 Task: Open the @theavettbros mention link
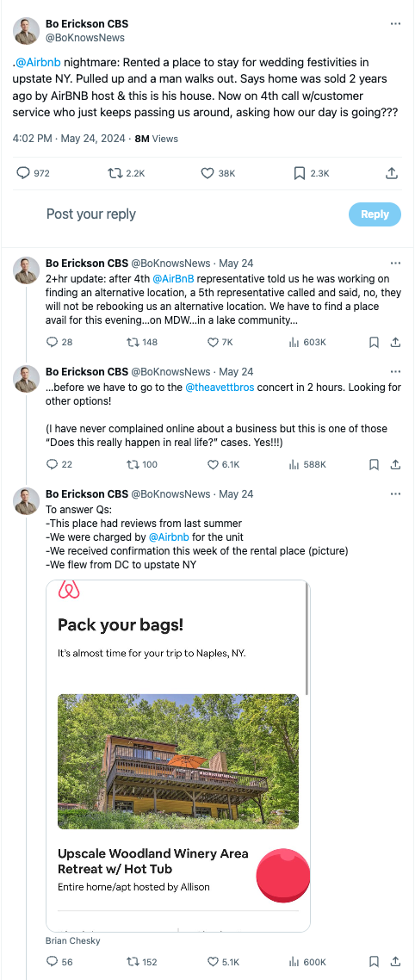[x=220, y=388]
